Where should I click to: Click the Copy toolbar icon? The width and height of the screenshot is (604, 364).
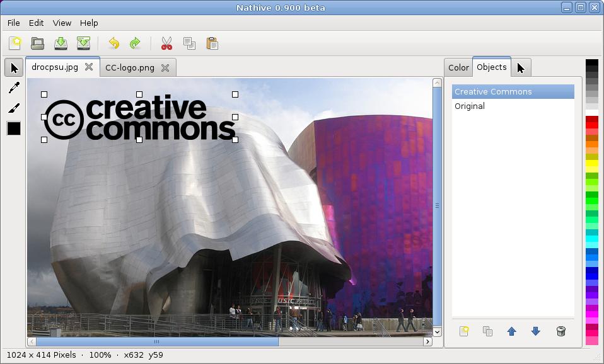(x=189, y=43)
